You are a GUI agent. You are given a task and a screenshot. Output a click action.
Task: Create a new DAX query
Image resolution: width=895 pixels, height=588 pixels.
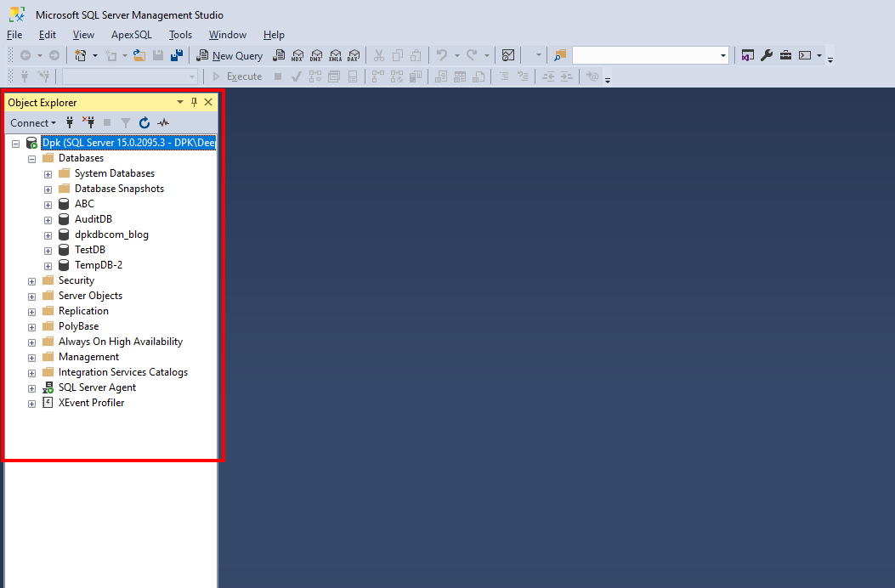354,54
